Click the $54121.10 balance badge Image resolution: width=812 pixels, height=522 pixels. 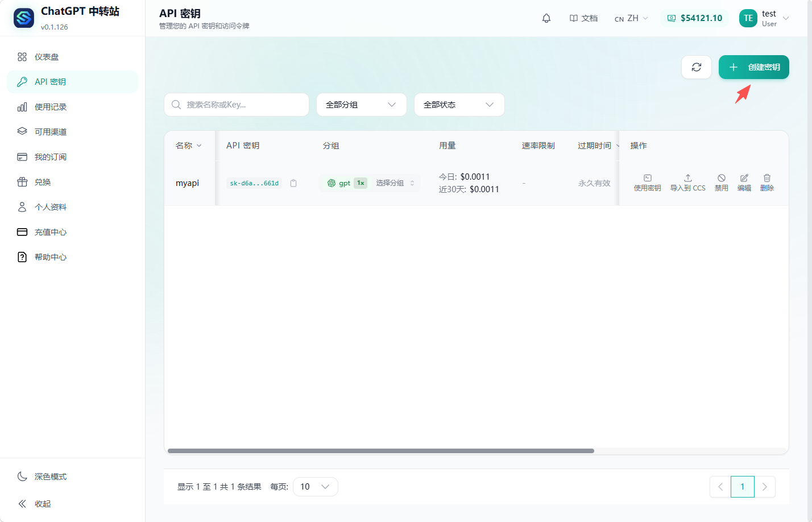click(695, 18)
